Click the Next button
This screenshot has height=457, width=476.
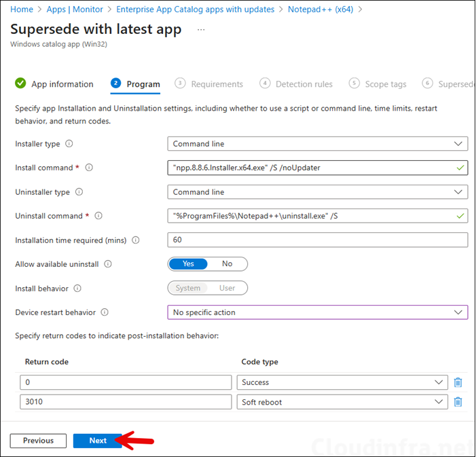point(98,441)
